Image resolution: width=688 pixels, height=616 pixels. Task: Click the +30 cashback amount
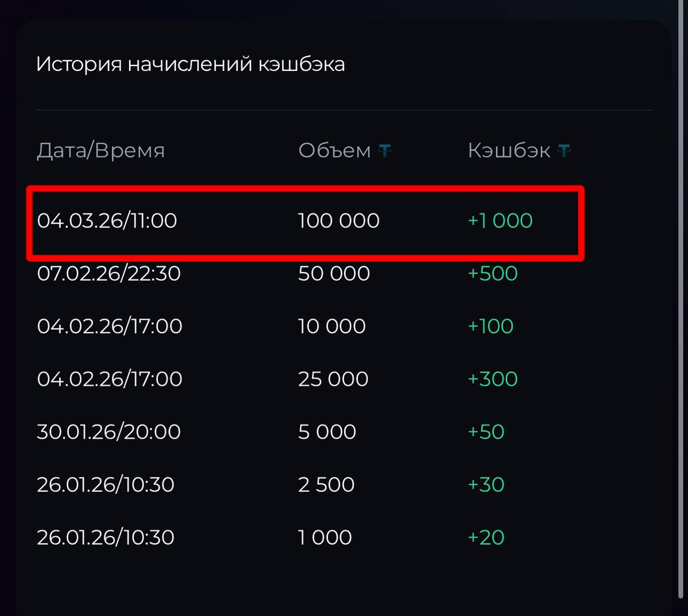486,484
